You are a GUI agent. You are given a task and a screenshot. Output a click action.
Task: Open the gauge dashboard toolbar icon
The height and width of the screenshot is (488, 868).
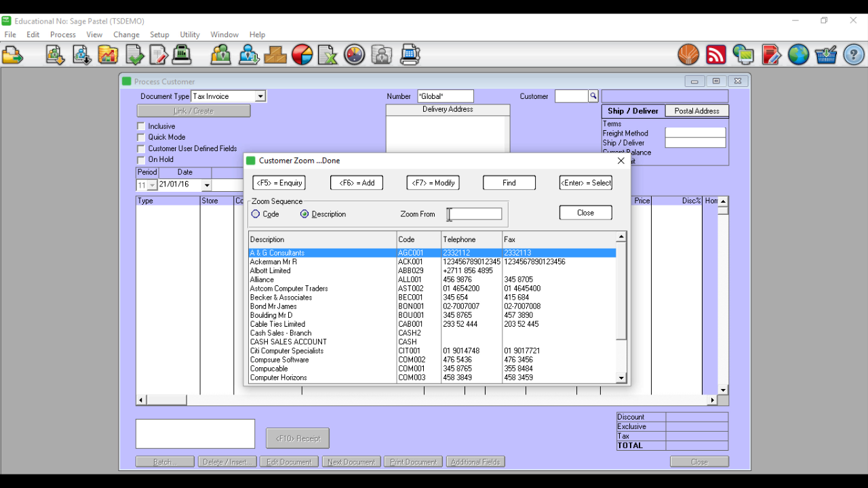pyautogui.click(x=355, y=55)
